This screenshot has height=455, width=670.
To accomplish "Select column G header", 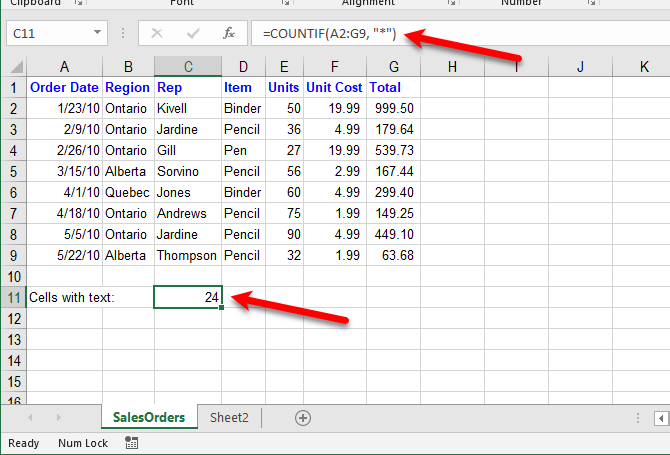I will coord(394,67).
